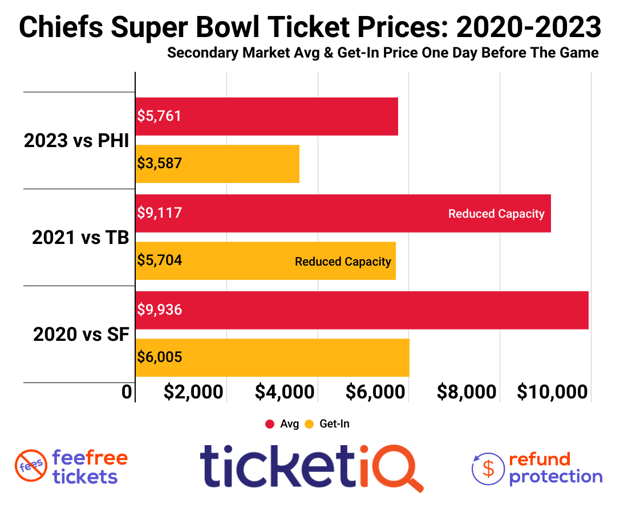Click the no-fees crossed circle icon

pos(31,466)
